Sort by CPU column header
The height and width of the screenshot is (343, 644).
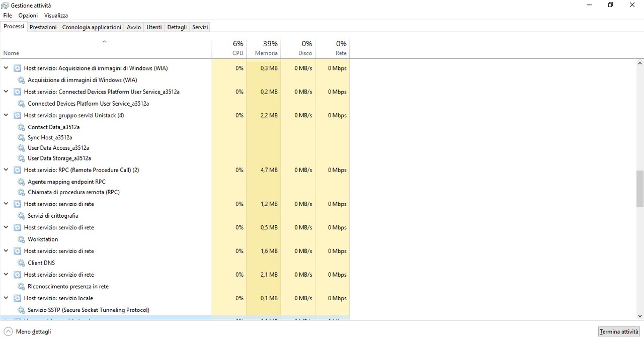point(229,48)
